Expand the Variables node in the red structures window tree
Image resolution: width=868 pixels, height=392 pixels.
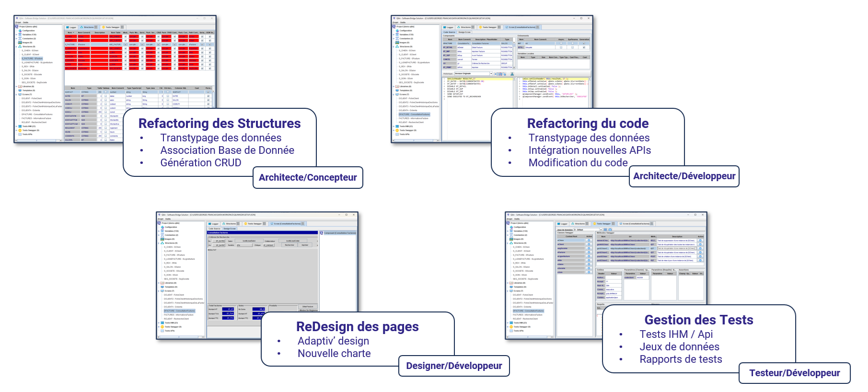pyautogui.click(x=16, y=35)
